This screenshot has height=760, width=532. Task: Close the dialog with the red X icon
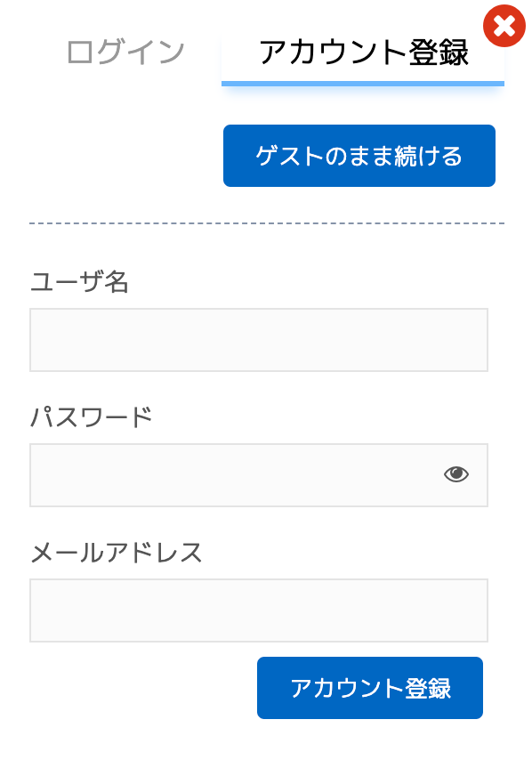point(504,26)
